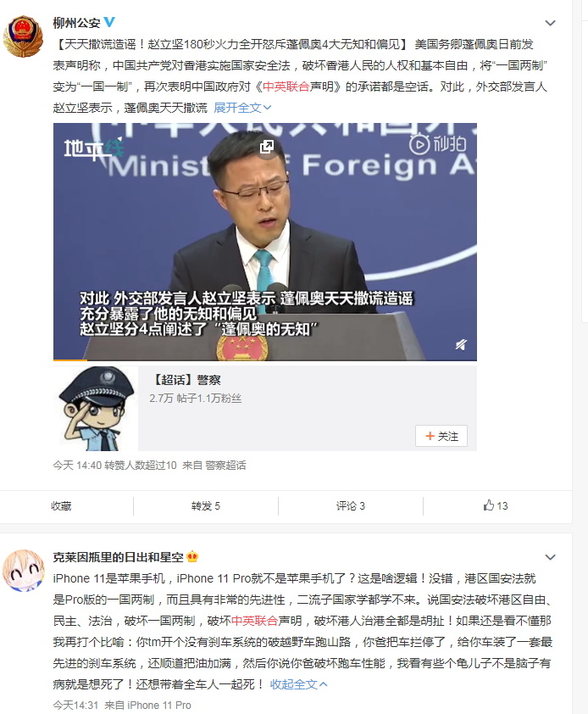
Task: Collapse the post via 收起全文
Action: 298,684
